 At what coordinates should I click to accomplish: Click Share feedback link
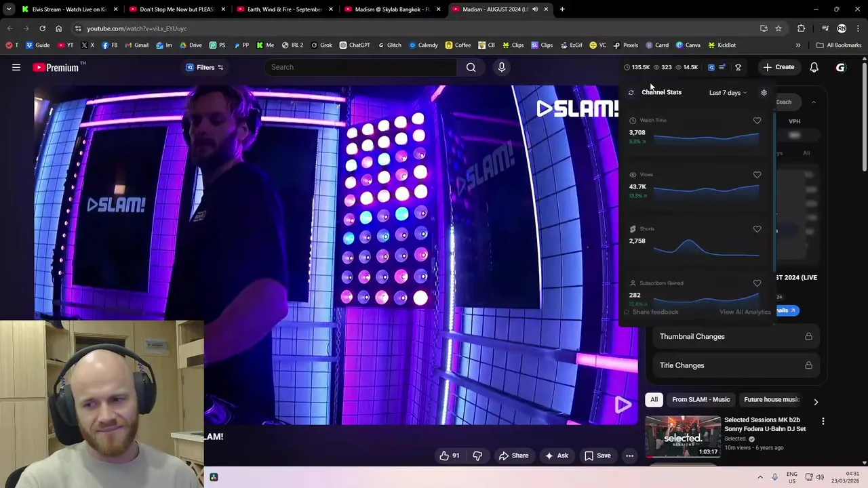651,312
